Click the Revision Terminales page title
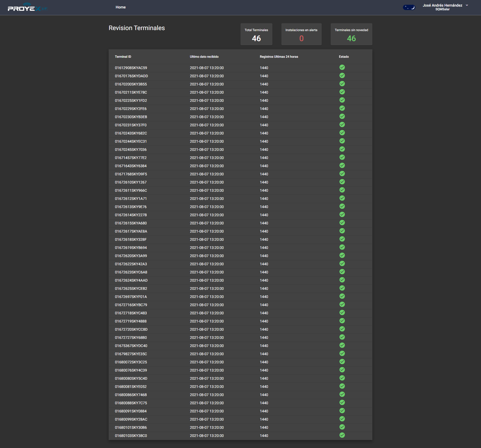 137,28
